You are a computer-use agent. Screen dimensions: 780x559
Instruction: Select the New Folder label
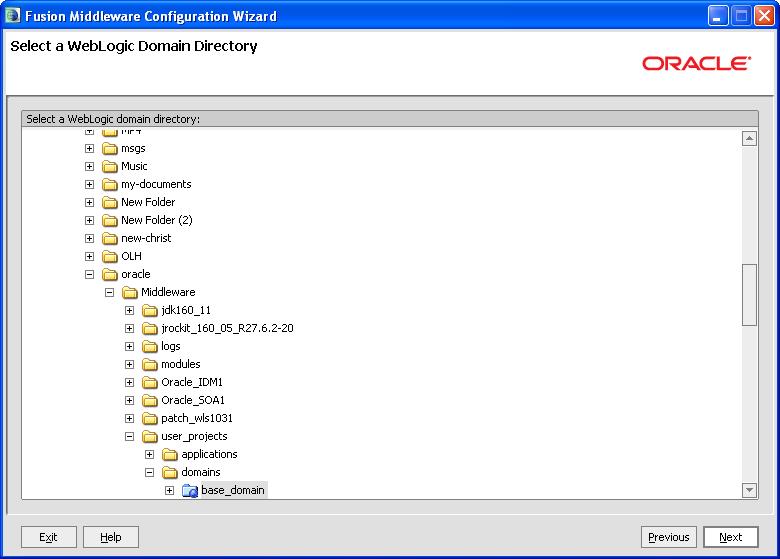(148, 202)
